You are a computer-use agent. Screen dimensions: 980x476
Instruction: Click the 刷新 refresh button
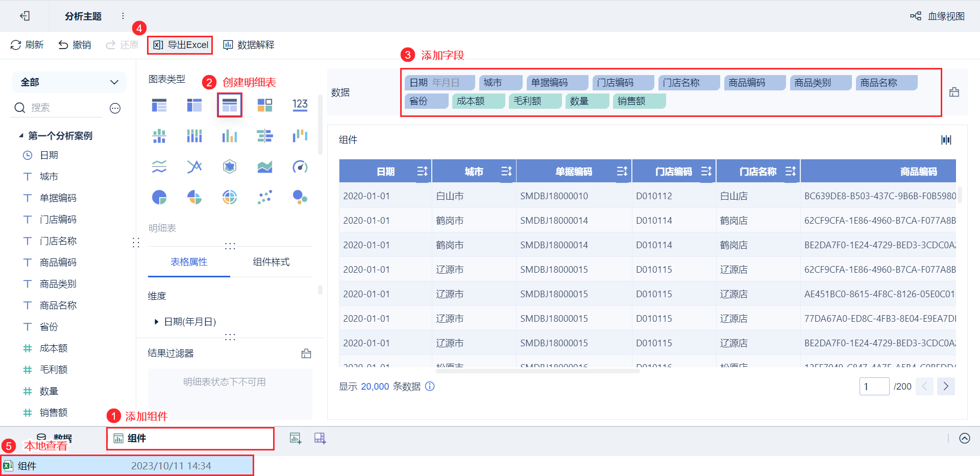tap(27, 45)
